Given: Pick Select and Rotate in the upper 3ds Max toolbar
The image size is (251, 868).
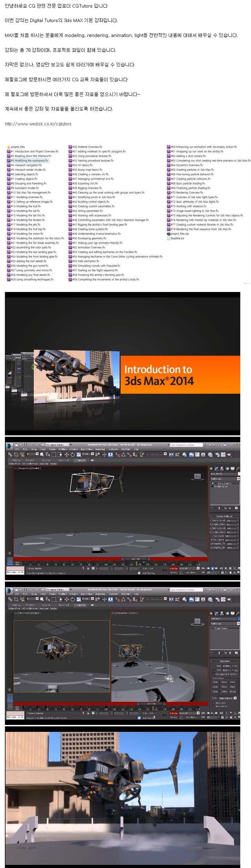Looking at the screenshot, I should 73,454.
